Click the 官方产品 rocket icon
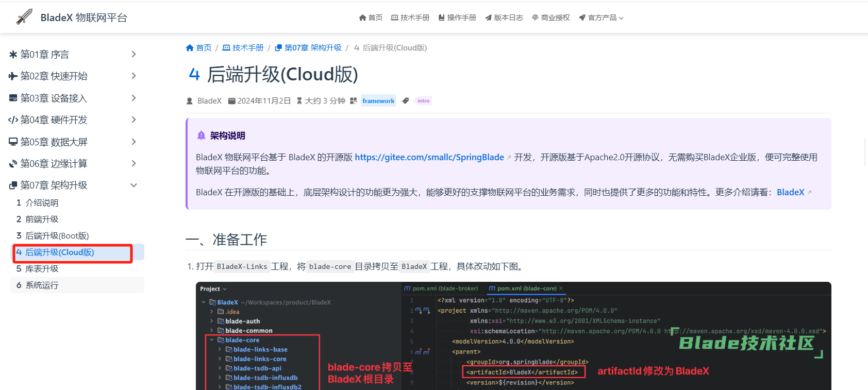This screenshot has width=868, height=390. click(x=582, y=18)
